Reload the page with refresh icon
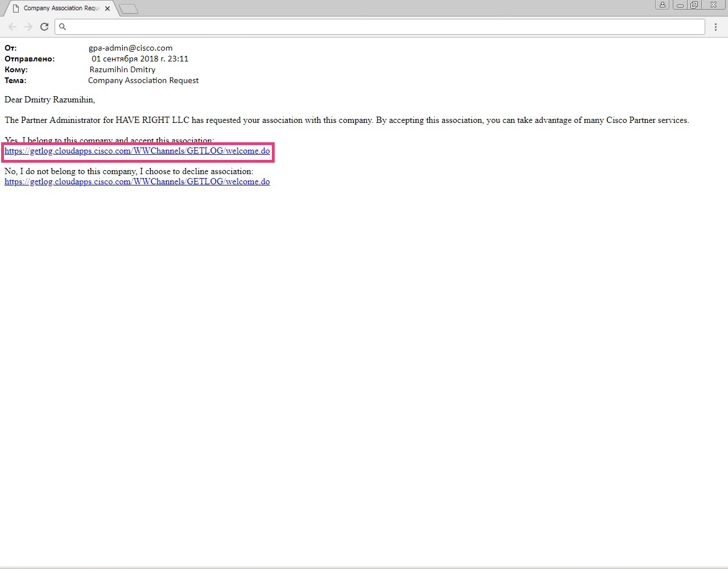 (x=44, y=27)
